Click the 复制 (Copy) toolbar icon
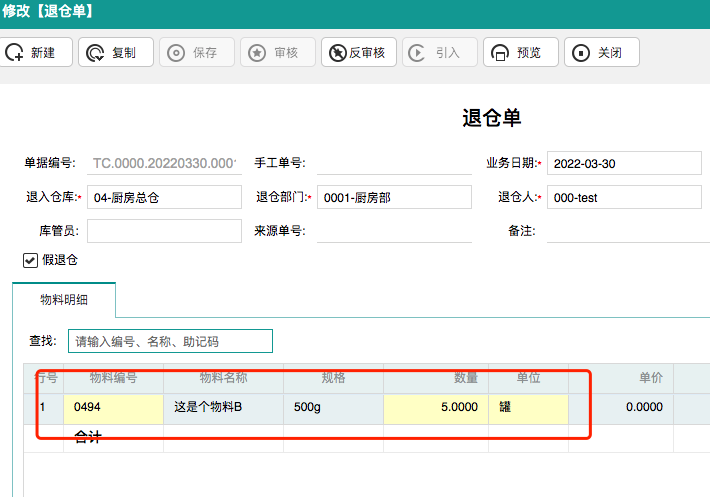Image resolution: width=710 pixels, height=497 pixels. click(95, 53)
